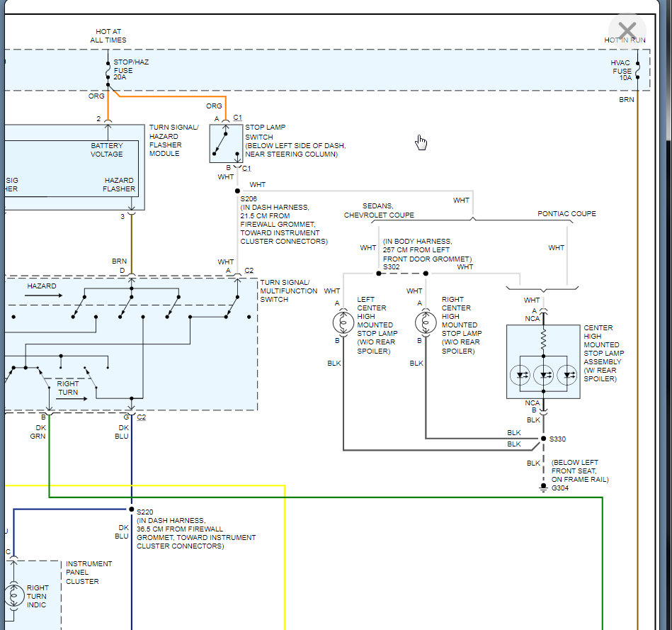Click the 'STOP LAMP SWITCH' label
Image resolution: width=672 pixels, height=630 pixels.
click(x=265, y=132)
